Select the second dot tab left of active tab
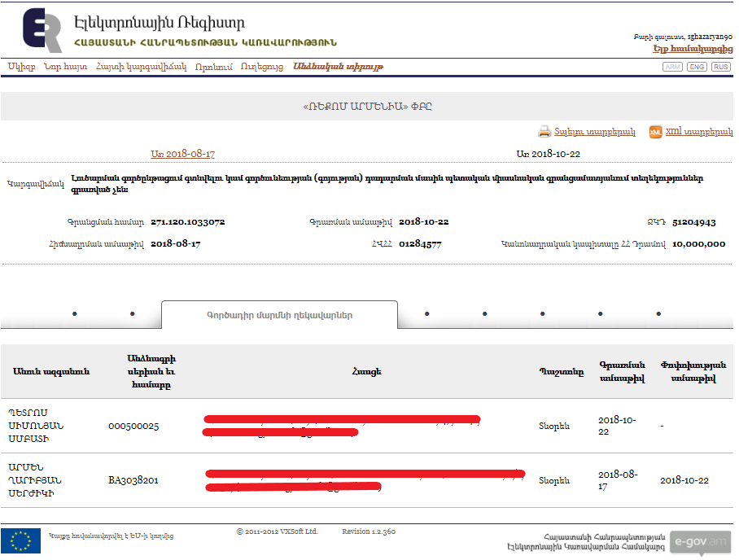The width and height of the screenshot is (739, 560). (133, 314)
